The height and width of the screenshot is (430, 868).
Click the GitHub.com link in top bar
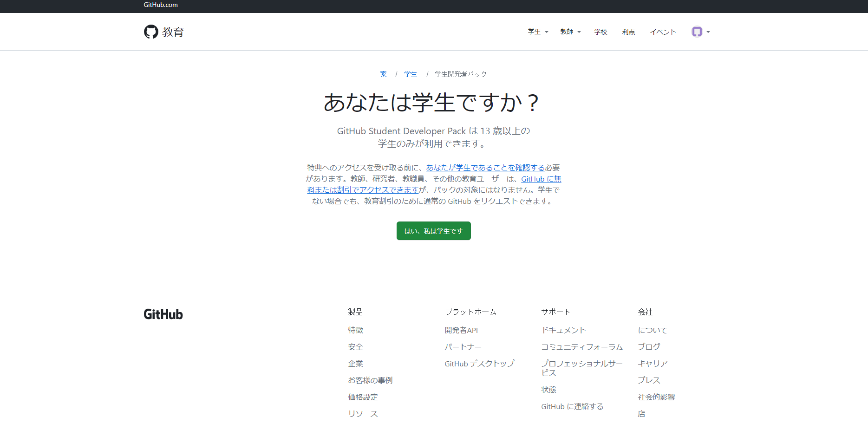(161, 5)
